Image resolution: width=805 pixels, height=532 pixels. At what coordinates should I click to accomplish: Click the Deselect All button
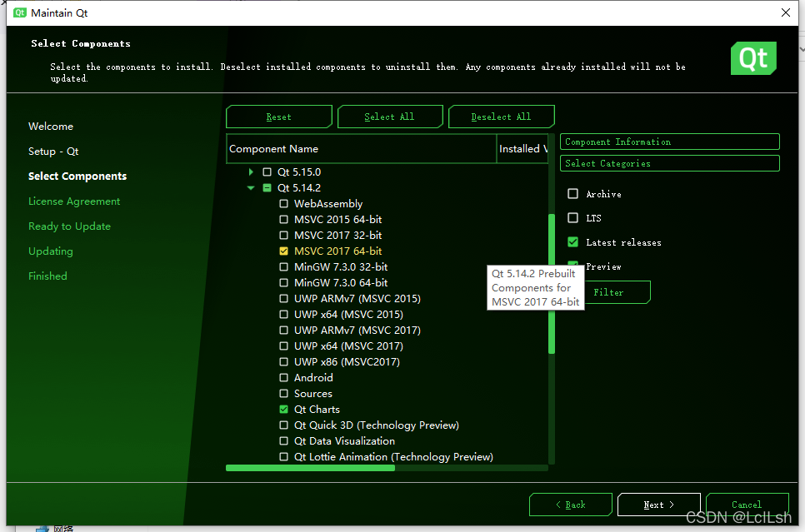click(x=501, y=117)
